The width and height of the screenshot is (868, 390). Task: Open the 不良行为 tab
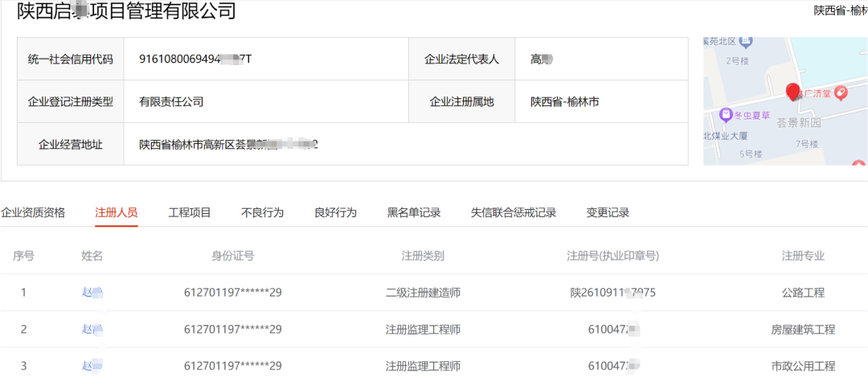click(263, 212)
